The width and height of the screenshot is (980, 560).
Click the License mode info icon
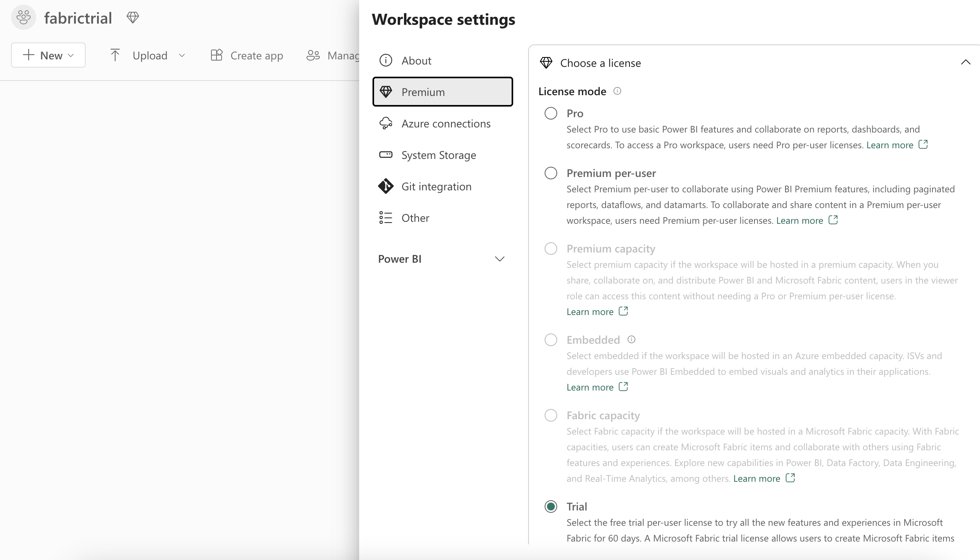click(x=617, y=91)
